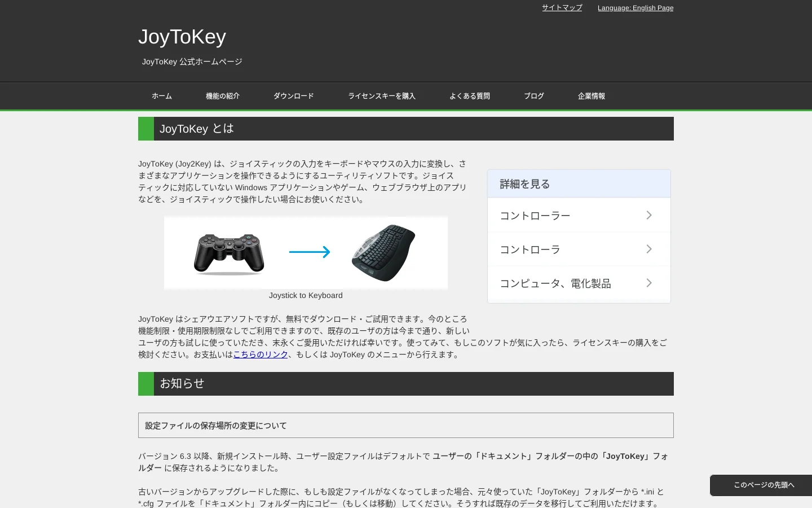The width and height of the screenshot is (812, 508).
Task: Follow the こちらのリンク payment link
Action: pyautogui.click(x=261, y=354)
